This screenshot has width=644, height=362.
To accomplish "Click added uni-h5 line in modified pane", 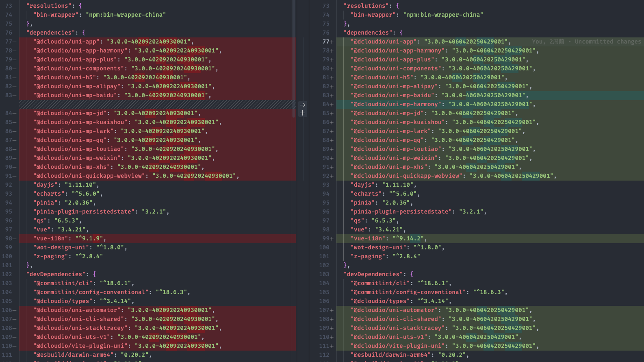I will [x=490, y=77].
